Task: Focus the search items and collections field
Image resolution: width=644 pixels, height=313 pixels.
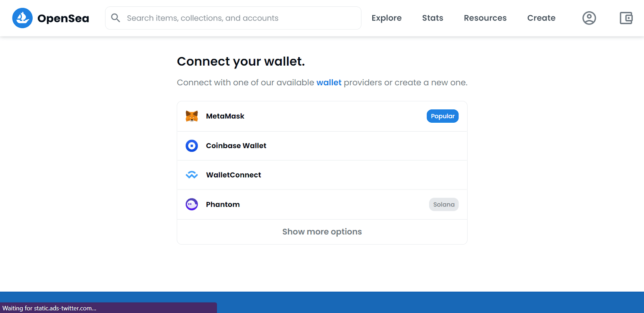Action: point(242,18)
